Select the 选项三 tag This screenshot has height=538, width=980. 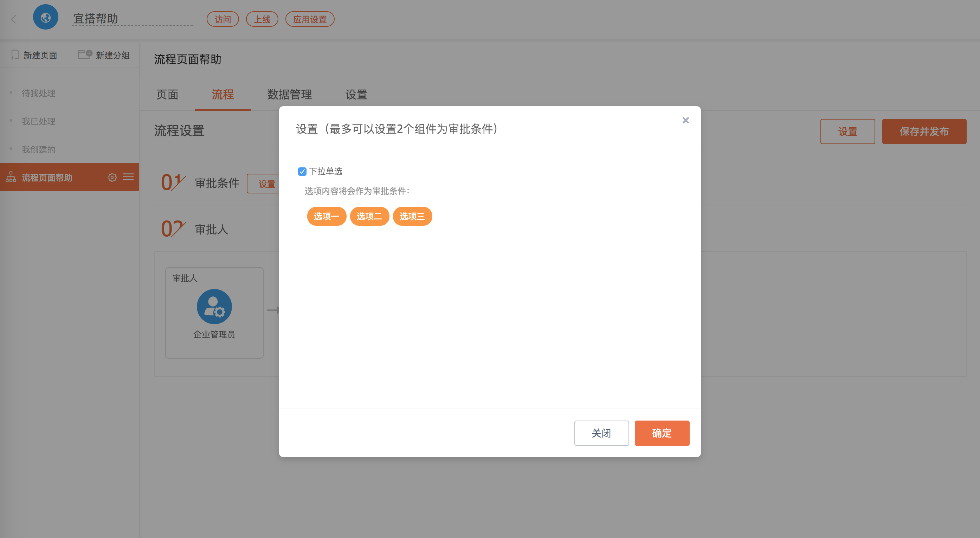coord(412,216)
